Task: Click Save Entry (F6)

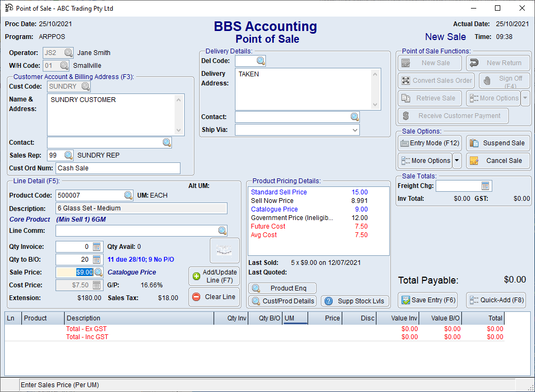Action: pyautogui.click(x=429, y=300)
